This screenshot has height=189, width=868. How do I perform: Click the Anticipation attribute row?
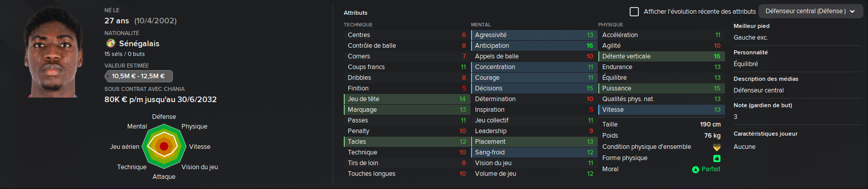pos(533,46)
